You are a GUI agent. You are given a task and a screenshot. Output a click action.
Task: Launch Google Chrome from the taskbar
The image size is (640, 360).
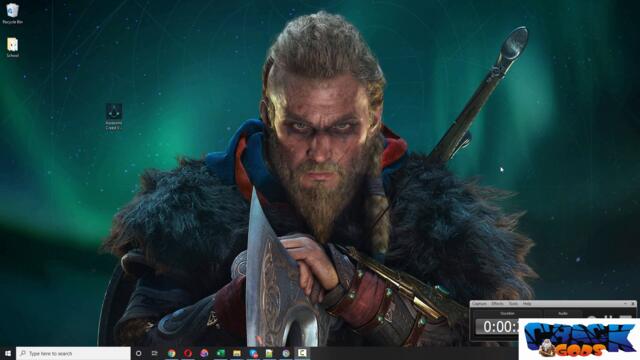click(171, 353)
